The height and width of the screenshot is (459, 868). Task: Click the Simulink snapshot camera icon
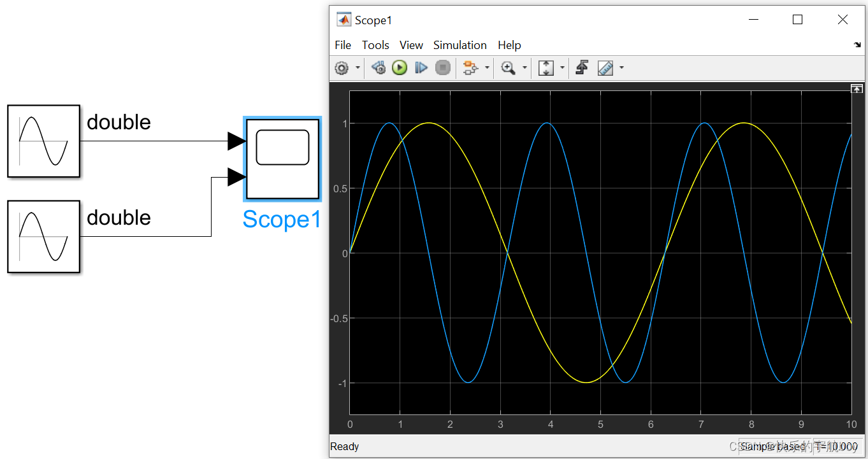coord(581,67)
